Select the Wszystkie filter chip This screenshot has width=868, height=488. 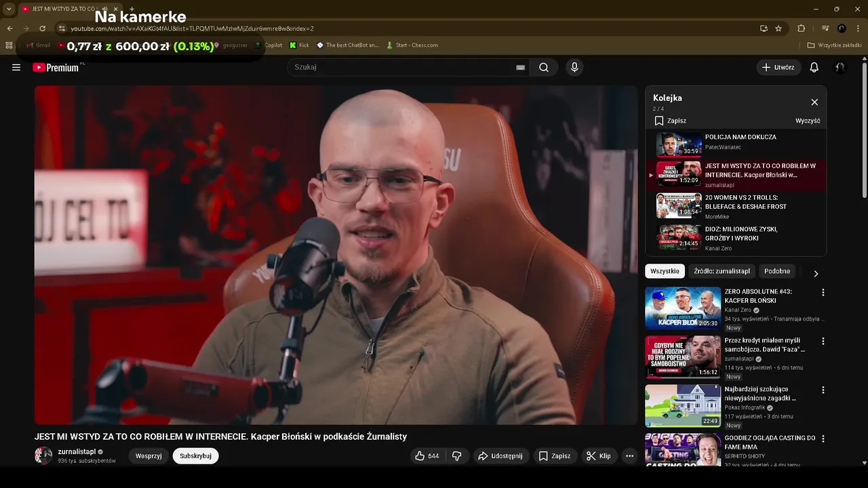point(665,271)
